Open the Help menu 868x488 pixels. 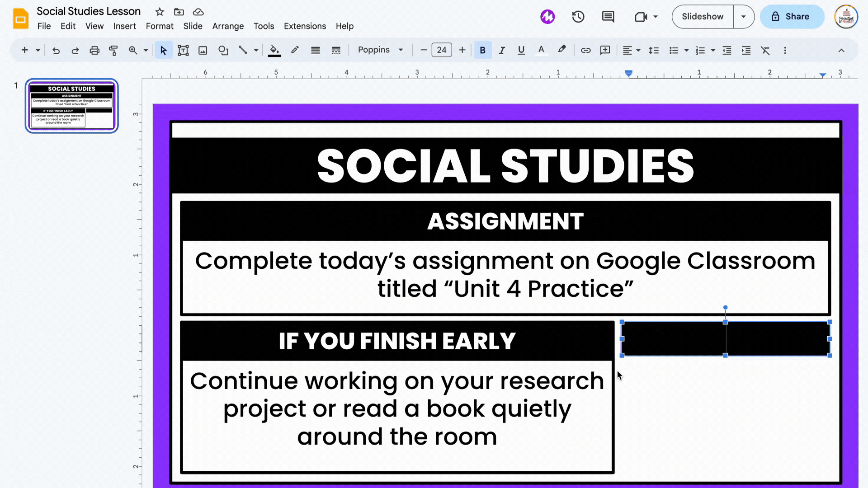coord(344,26)
